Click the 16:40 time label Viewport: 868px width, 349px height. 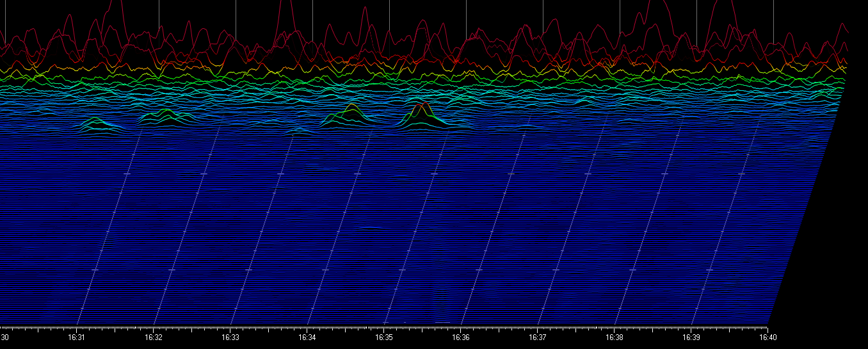point(768,337)
